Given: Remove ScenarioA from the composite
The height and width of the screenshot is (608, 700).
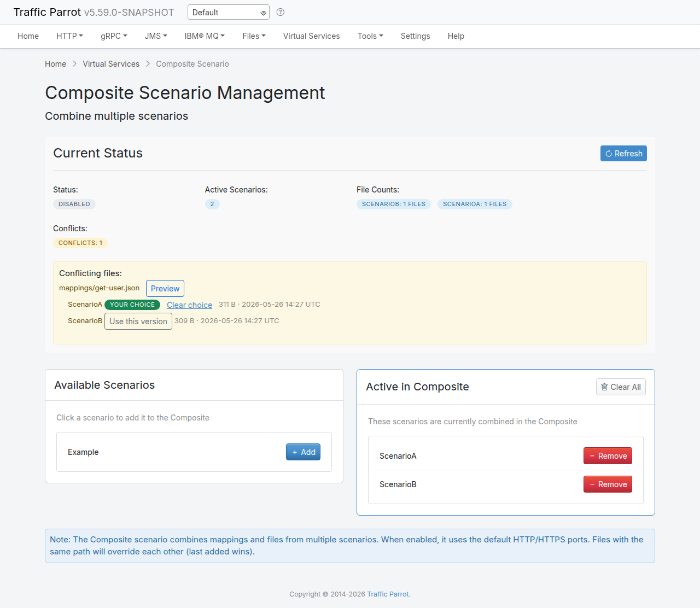Looking at the screenshot, I should [x=608, y=456].
